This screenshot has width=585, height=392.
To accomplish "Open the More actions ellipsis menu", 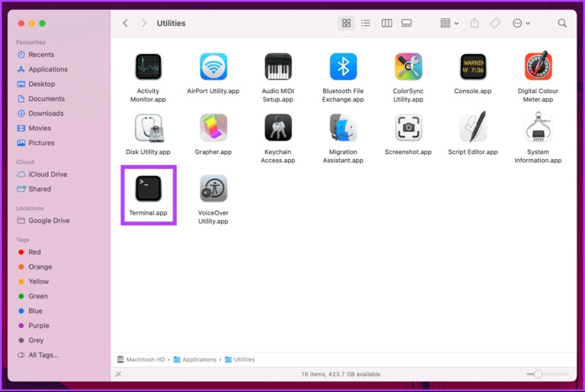I will (x=521, y=23).
